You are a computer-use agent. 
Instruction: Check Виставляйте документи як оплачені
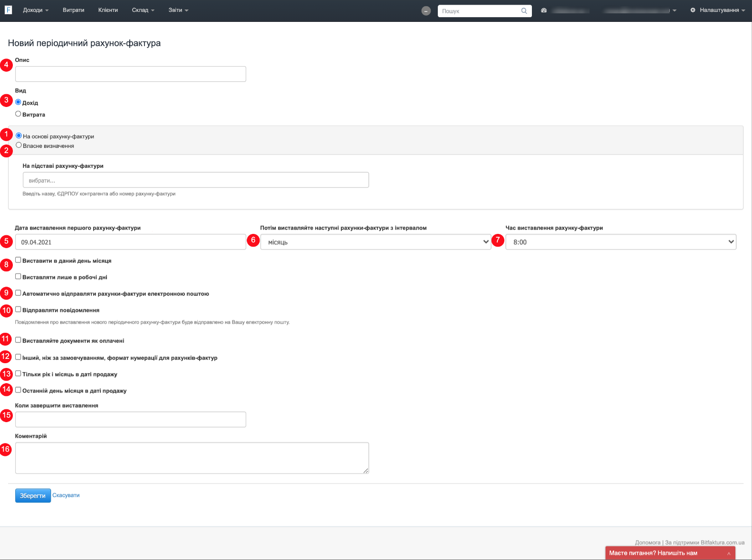[x=18, y=340]
